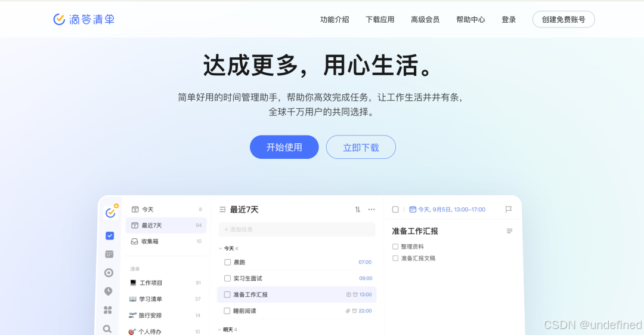This screenshot has width=644, height=335.
Task: Click the 13:00 time of 准备工作汇报
Action: tap(366, 294)
